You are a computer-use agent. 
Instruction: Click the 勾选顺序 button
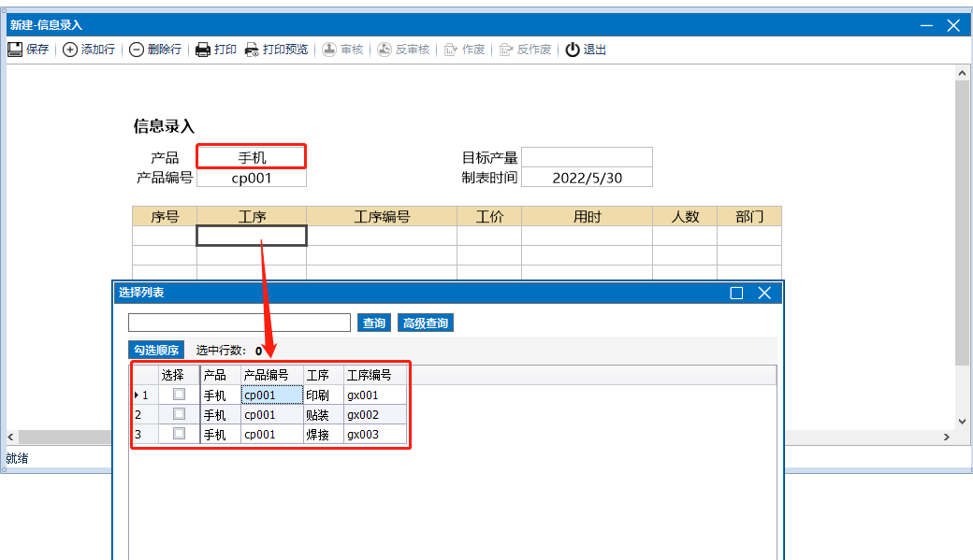156,351
